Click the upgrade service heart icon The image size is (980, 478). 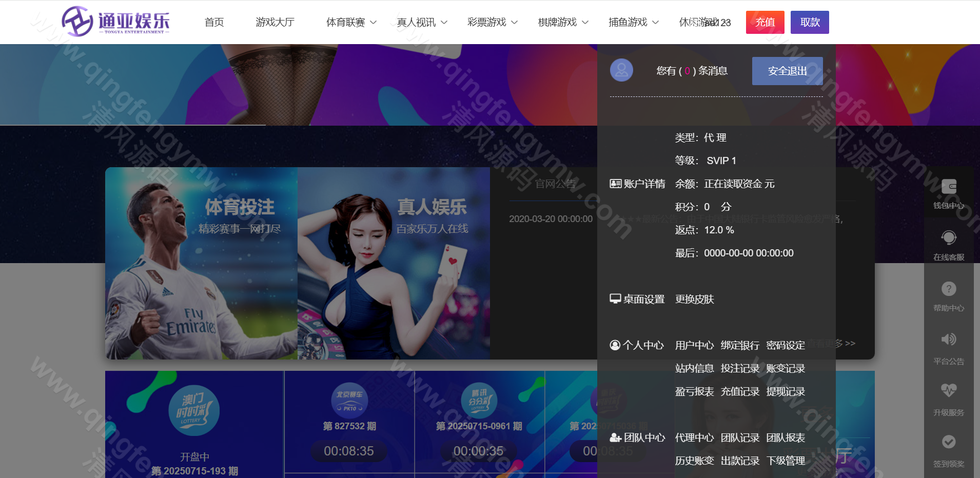948,391
